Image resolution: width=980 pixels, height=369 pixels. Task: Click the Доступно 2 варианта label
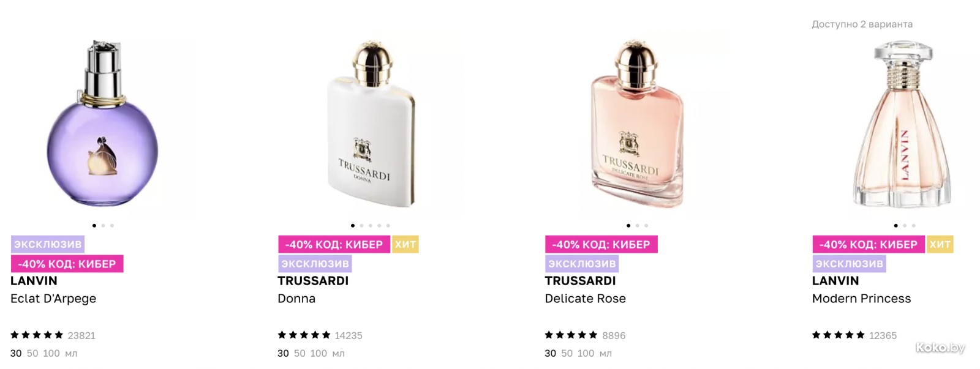[x=862, y=24]
